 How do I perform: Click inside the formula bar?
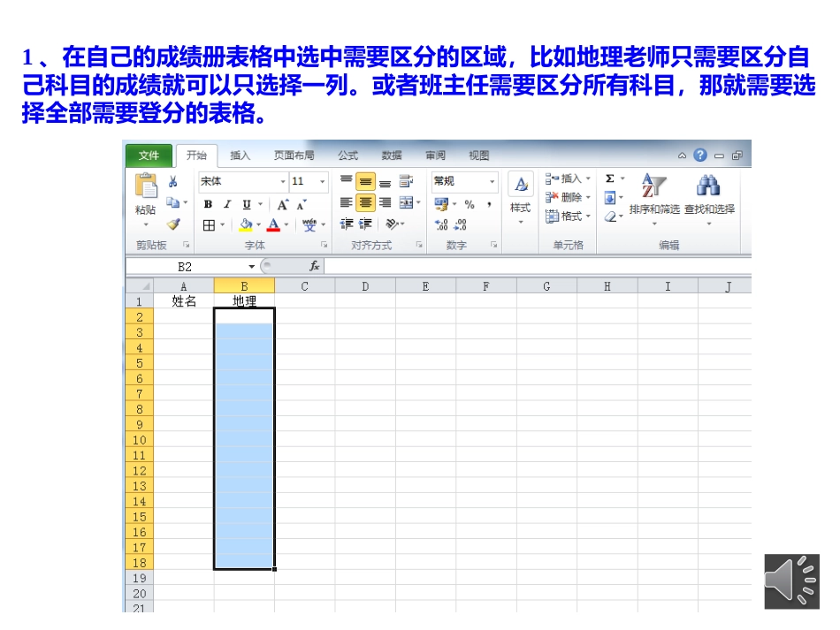point(538,266)
